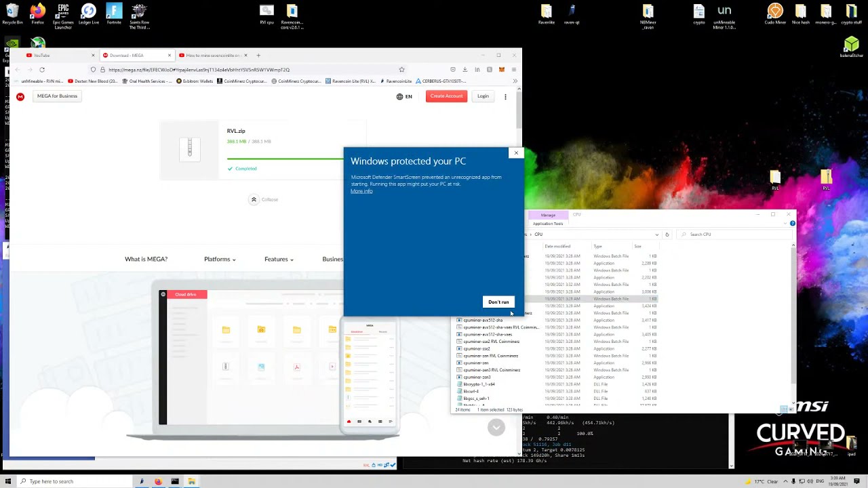Screen dimensions: 868x488
Task: Sort by the Date modified column header
Action: pyautogui.click(x=557, y=247)
